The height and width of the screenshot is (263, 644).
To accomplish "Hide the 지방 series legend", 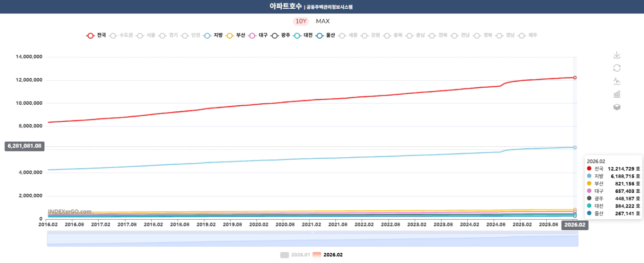I will (213, 36).
